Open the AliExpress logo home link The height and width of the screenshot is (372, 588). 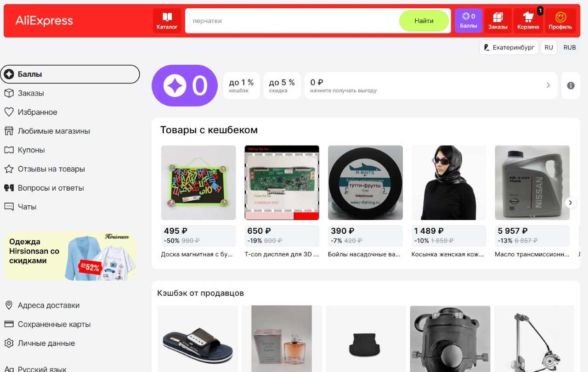tap(44, 21)
